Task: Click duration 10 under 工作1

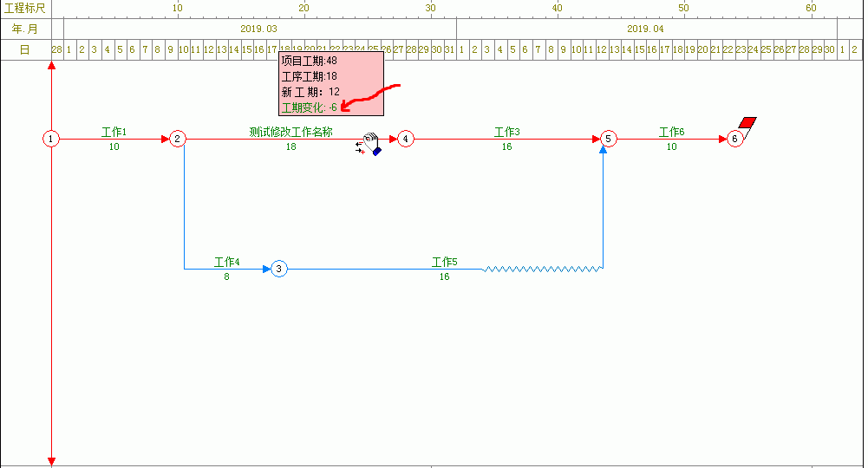Action: (x=114, y=147)
